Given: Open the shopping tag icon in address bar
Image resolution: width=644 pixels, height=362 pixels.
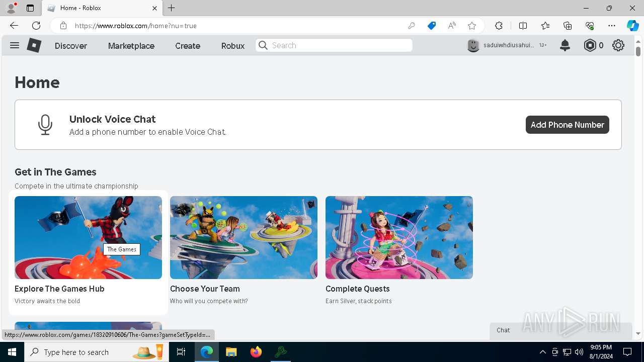Looking at the screenshot, I should (x=432, y=26).
